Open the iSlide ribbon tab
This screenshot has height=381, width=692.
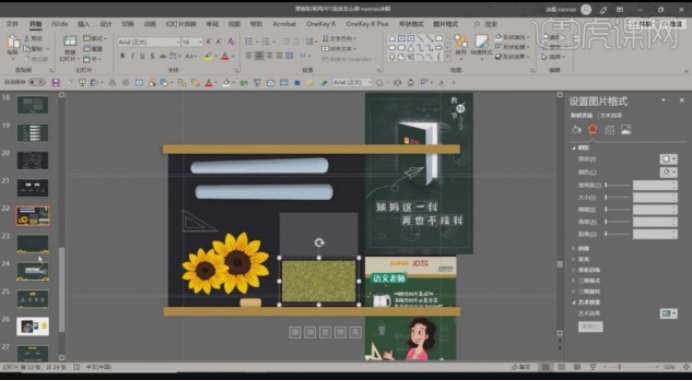click(x=60, y=24)
